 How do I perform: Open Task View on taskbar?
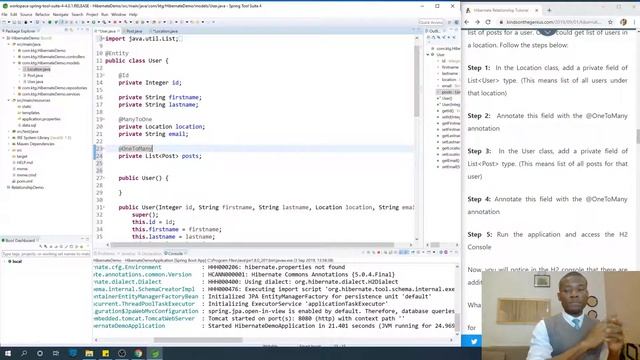[x=56, y=353]
